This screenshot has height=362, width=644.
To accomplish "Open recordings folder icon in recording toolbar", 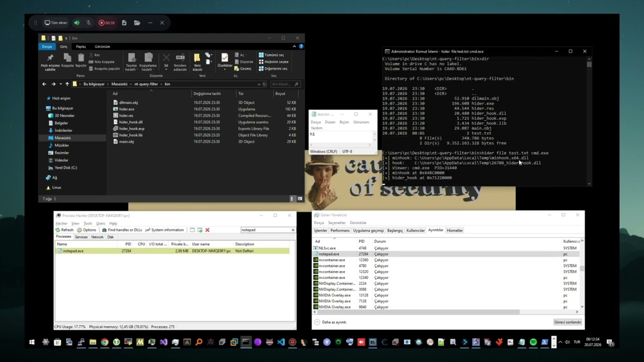I will click(x=137, y=23).
